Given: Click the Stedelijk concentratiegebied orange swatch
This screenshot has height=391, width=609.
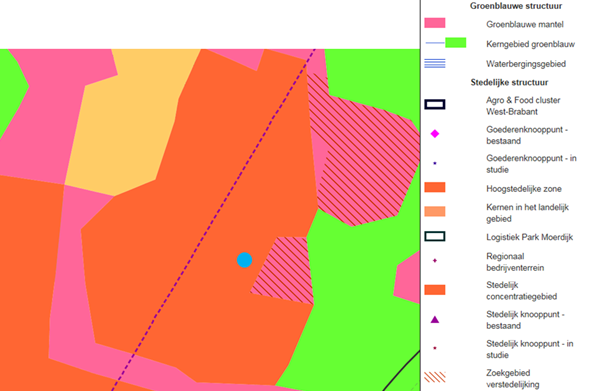Looking at the screenshot, I should click(435, 290).
